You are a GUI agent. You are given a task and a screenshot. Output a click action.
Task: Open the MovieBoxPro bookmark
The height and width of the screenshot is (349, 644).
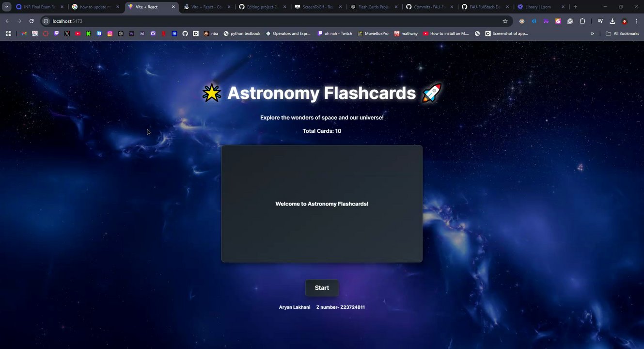point(373,33)
